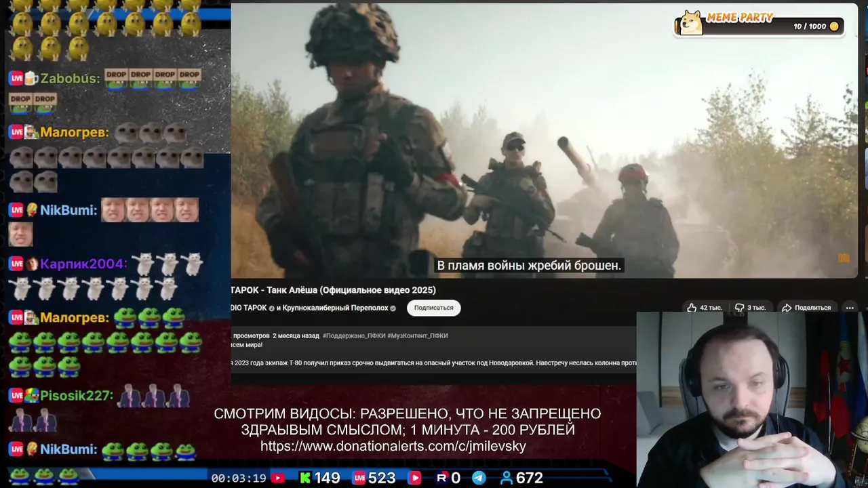Select the Pisosik227 chat username
This screenshot has width=868, height=488.
click(77, 395)
